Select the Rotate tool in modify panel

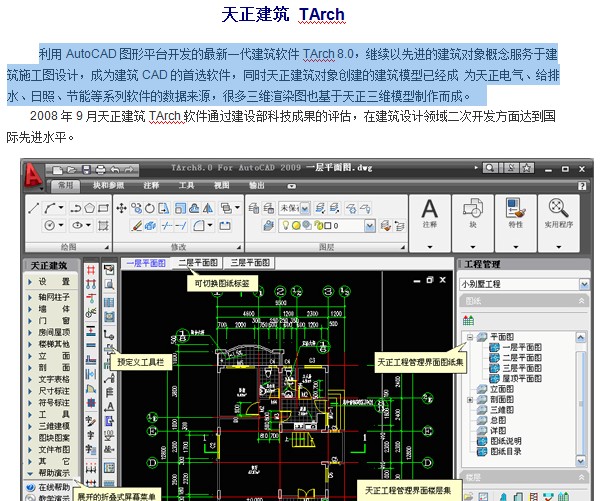(x=150, y=208)
